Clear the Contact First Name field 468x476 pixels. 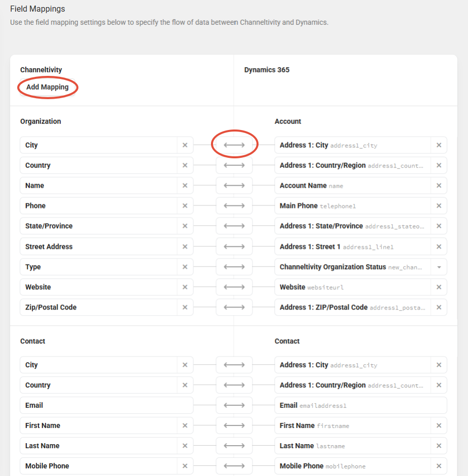pos(185,425)
